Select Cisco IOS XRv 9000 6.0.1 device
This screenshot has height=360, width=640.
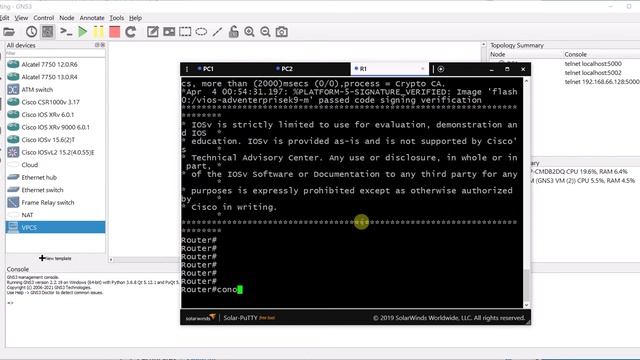pyautogui.click(x=55, y=127)
